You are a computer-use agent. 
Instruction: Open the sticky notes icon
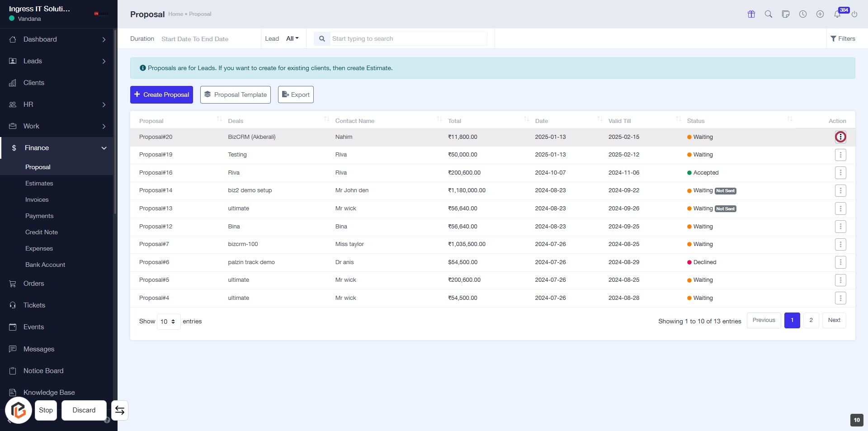(786, 14)
